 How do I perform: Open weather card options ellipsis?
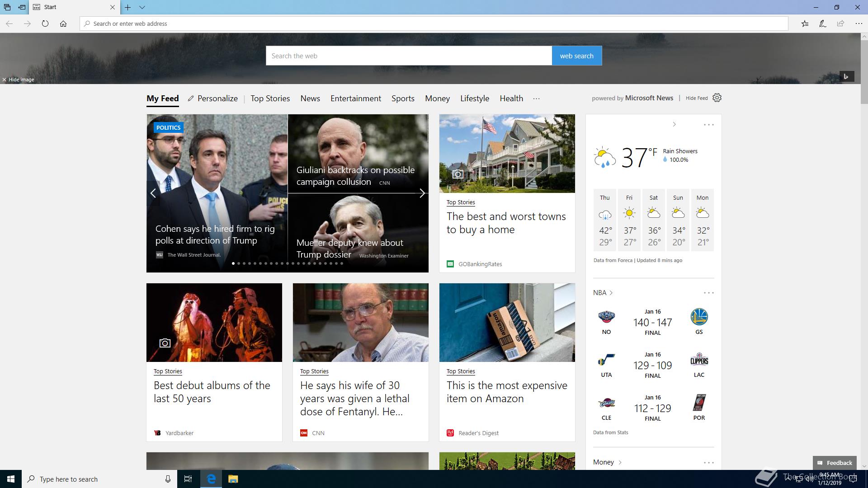click(708, 125)
